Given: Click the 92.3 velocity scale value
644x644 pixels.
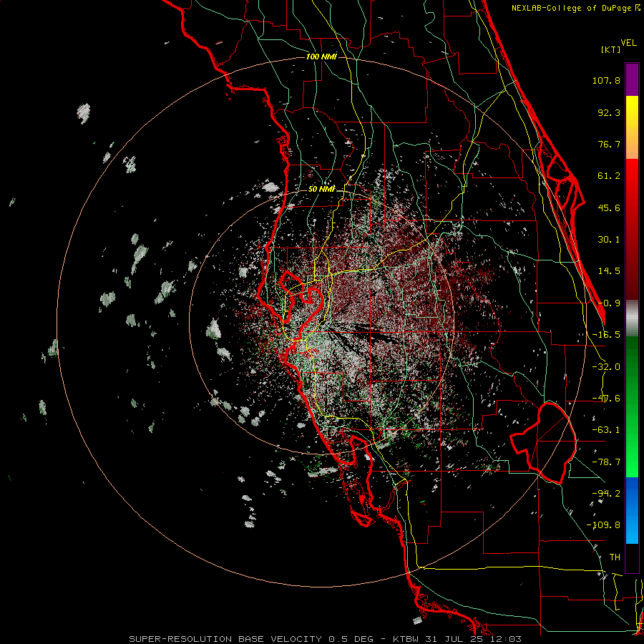Looking at the screenshot, I should [x=609, y=112].
